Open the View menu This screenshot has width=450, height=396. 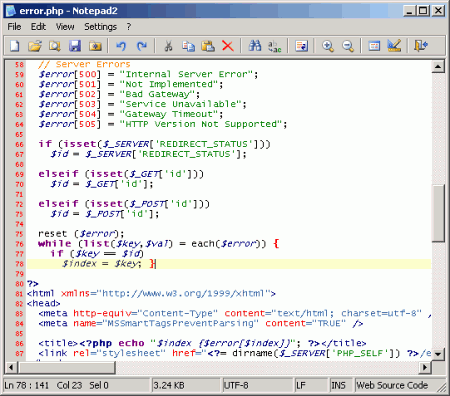coord(65,27)
